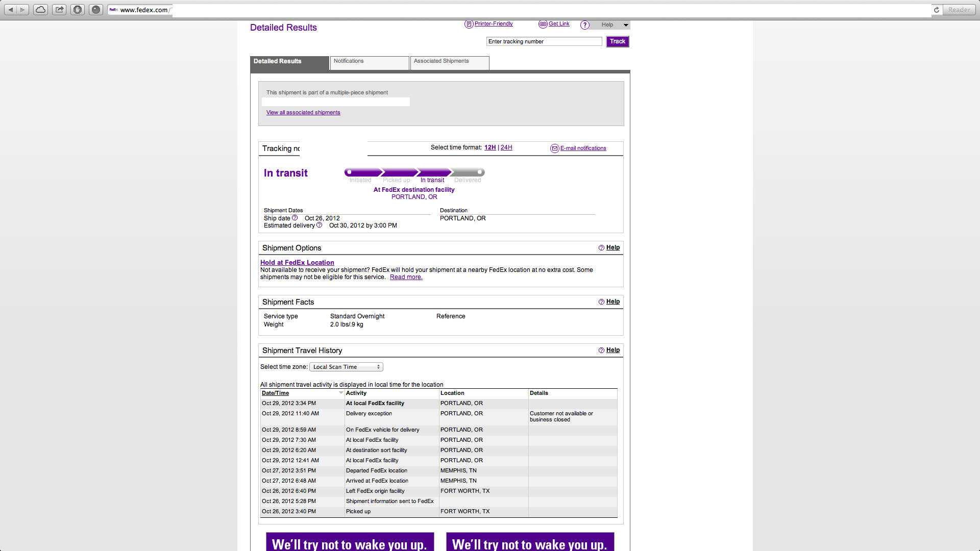Click 'Left FedEx origin facility' row
980x551 pixels.
click(x=438, y=491)
